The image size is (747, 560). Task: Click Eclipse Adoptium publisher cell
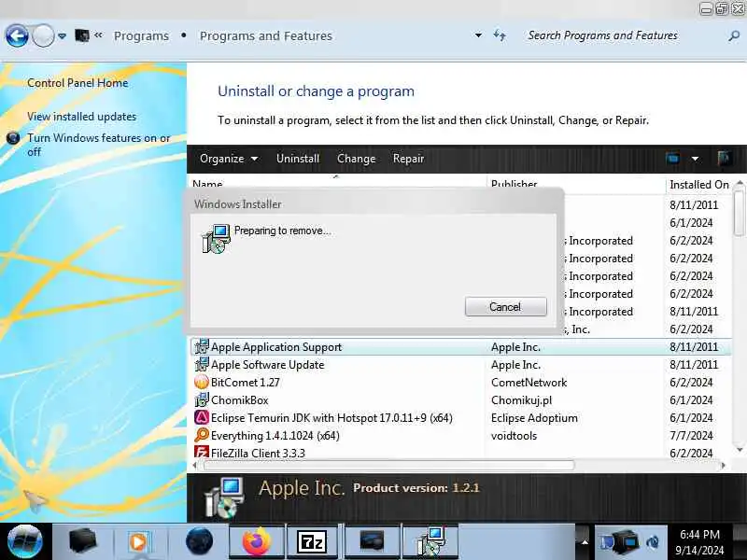pyautogui.click(x=534, y=418)
